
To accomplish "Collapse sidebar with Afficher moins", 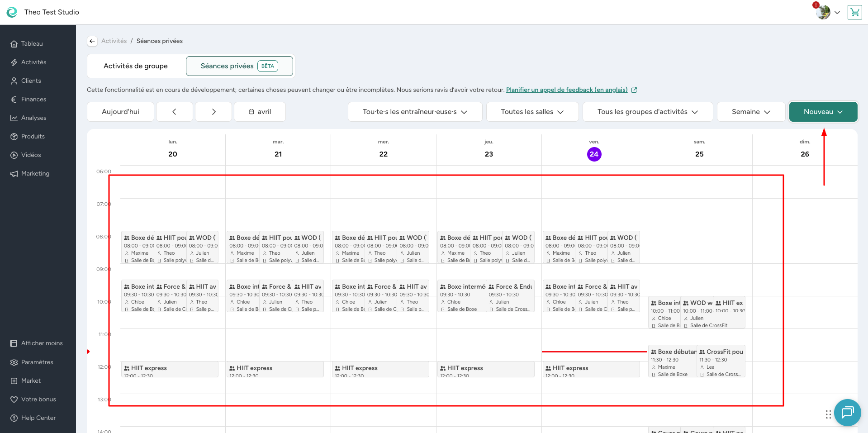I will (42, 343).
